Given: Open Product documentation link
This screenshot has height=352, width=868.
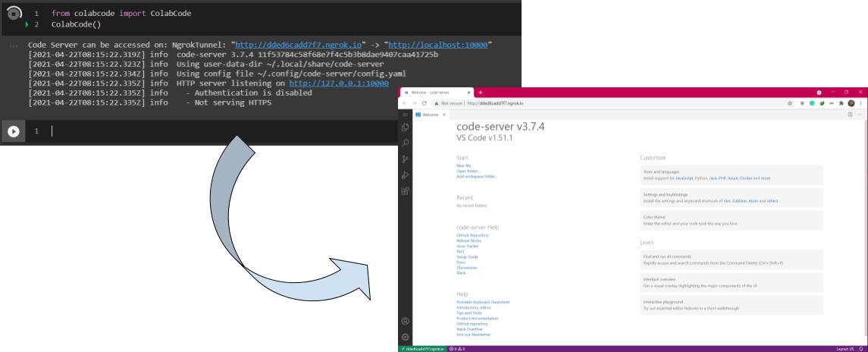Looking at the screenshot, I should [x=477, y=318].
